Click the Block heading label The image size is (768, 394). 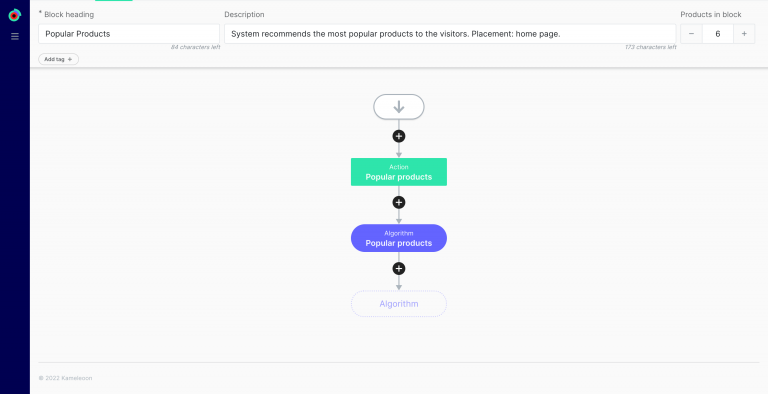tap(69, 15)
